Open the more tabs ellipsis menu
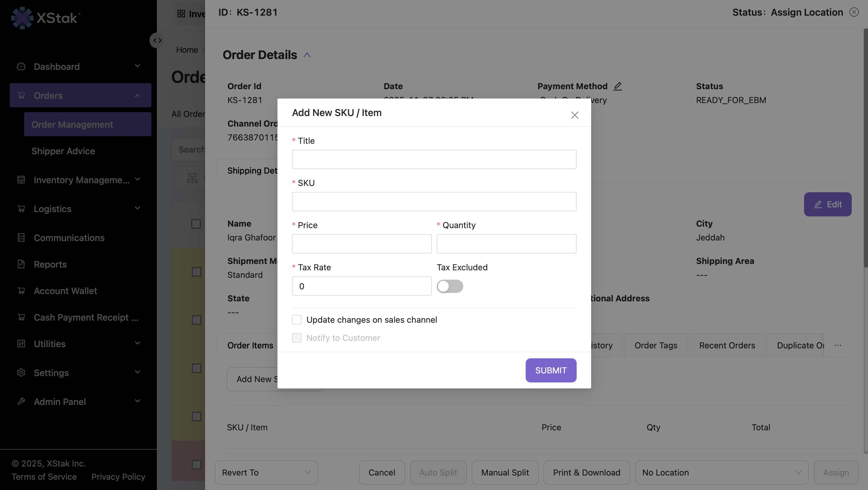 (x=838, y=345)
